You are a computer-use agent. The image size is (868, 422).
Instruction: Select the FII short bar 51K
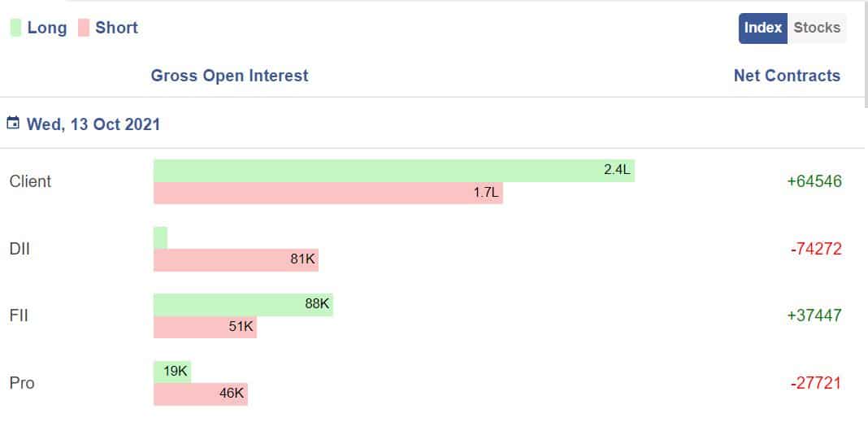point(205,328)
